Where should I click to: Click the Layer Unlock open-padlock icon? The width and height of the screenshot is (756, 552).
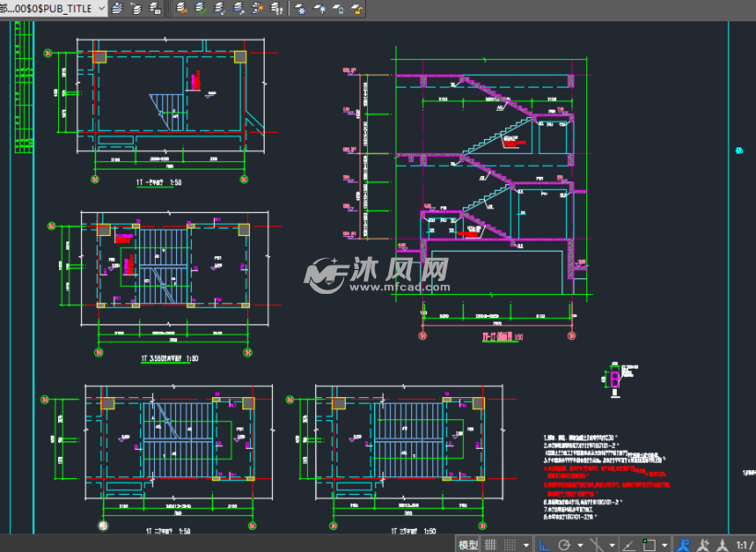356,8
